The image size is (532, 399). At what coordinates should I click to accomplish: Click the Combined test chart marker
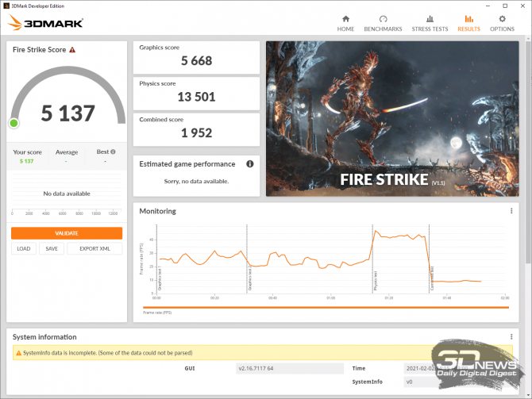pyautogui.click(x=432, y=278)
